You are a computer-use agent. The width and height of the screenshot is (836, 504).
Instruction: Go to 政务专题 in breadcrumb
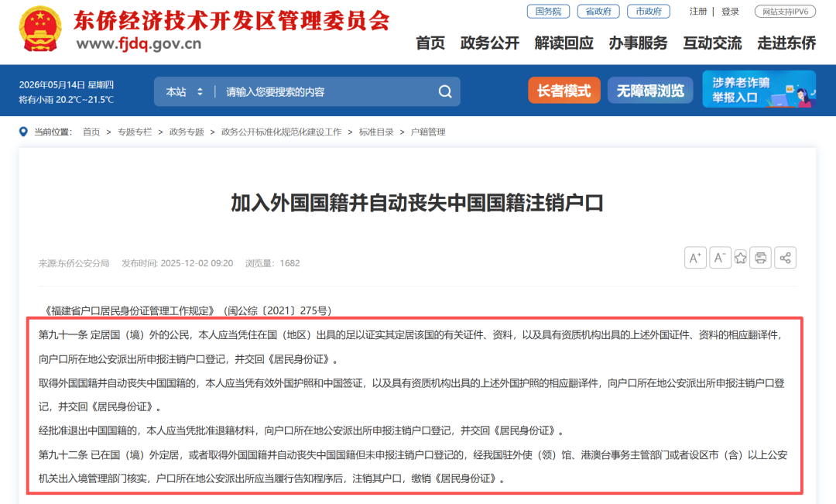[187, 132]
